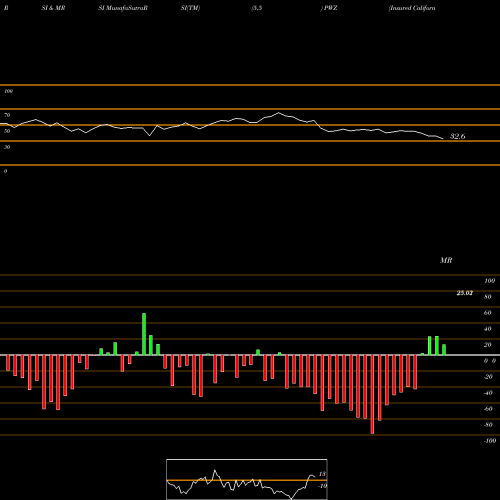This screenshot has width=500, height=500.
Task: Click the -60 label on MR axis
Action: [488, 409]
